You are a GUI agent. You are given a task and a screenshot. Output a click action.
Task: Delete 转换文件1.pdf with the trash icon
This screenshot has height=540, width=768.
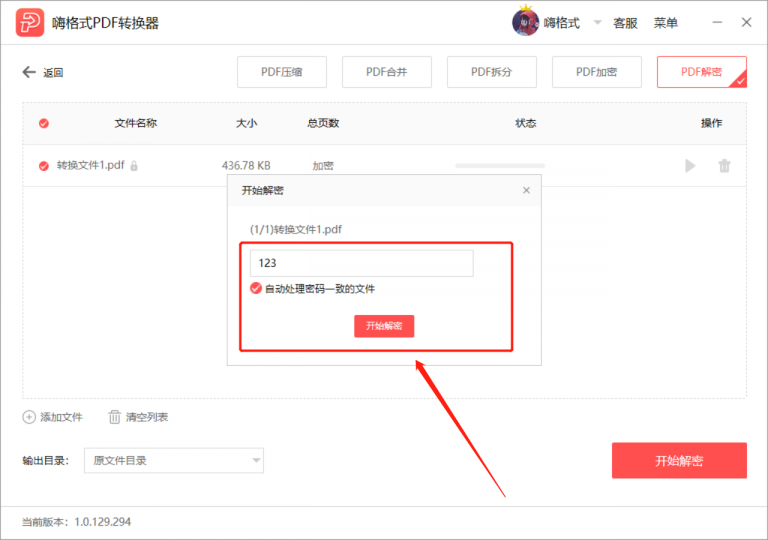pos(724,166)
